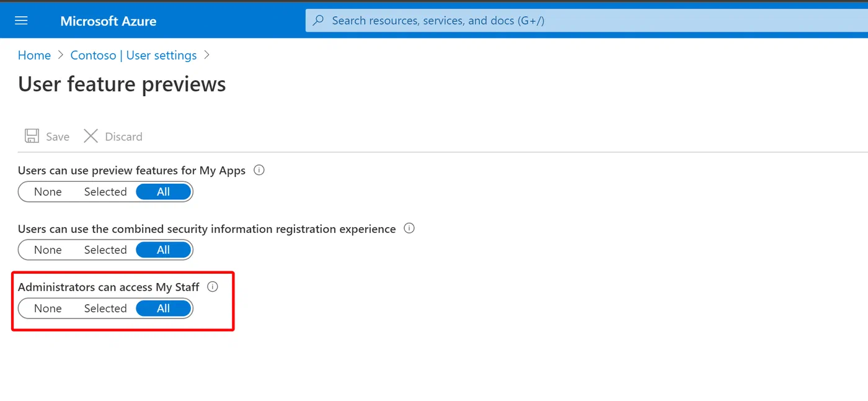Screen dimensions: 868x401
Task: Show info for combined security registration
Action: coord(409,228)
